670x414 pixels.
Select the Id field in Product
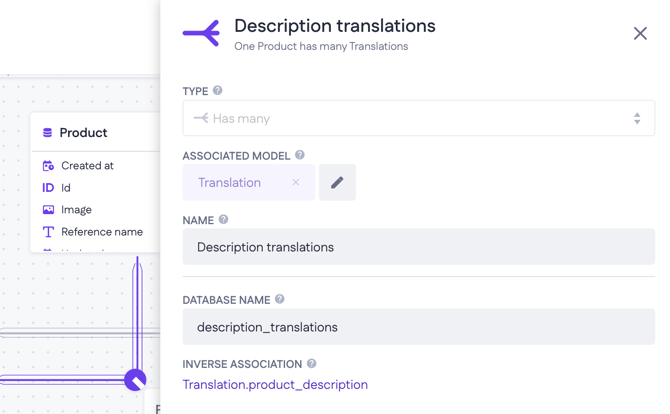tap(66, 188)
